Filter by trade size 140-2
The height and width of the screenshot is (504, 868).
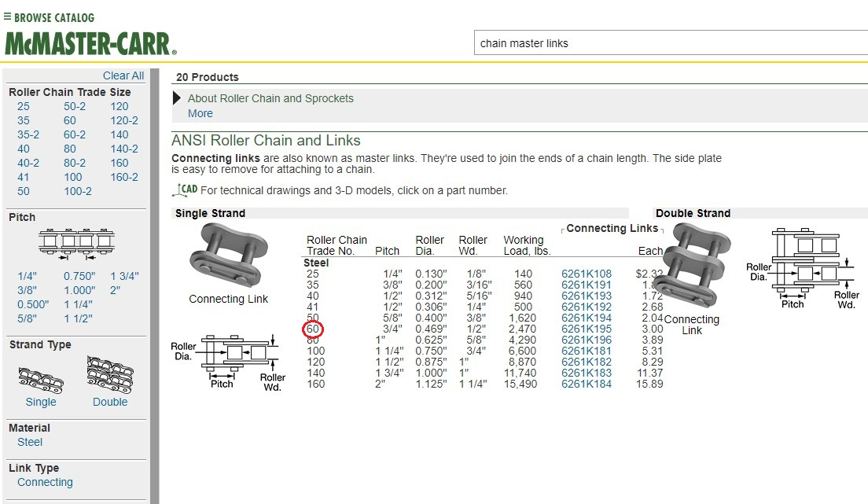click(124, 149)
